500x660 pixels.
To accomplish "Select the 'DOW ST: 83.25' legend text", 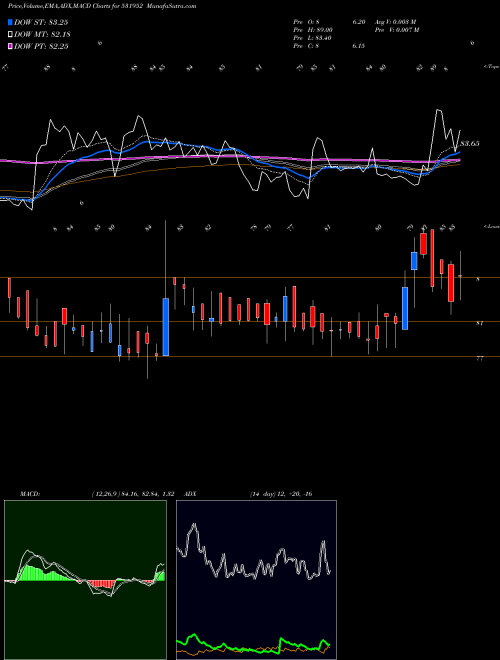I will [41, 22].
